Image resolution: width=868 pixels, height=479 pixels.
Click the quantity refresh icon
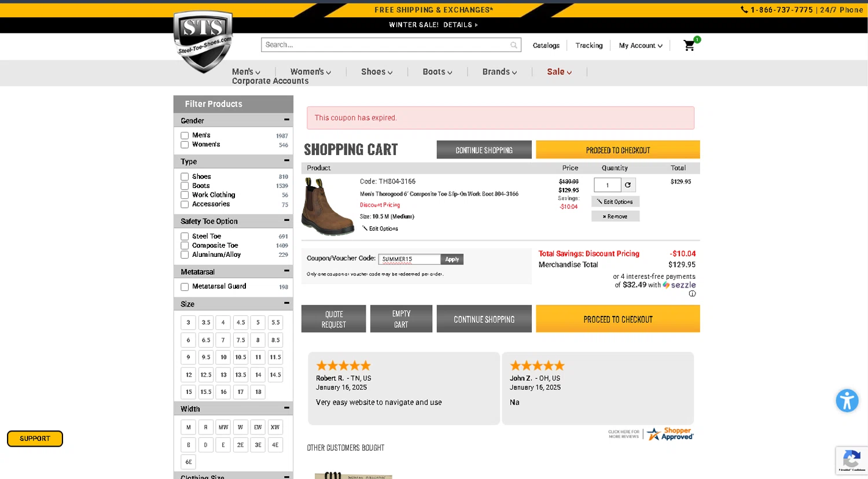[628, 185]
